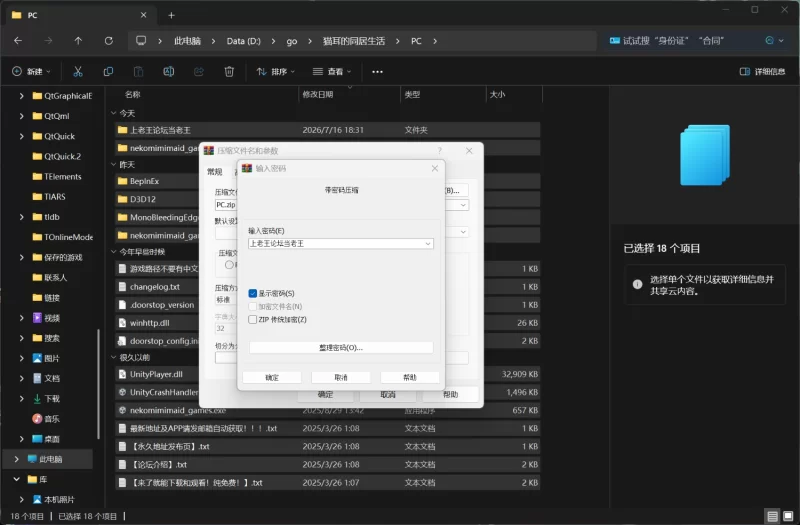The width and height of the screenshot is (800, 525).
Task: Open the 查看 View dropdown
Action: point(332,71)
